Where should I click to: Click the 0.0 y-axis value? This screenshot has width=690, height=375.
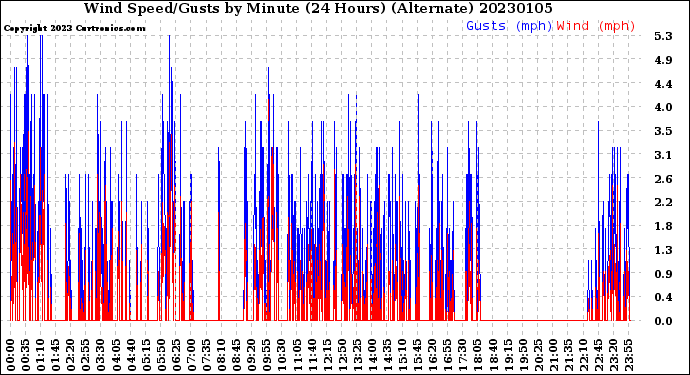pyautogui.click(x=663, y=321)
